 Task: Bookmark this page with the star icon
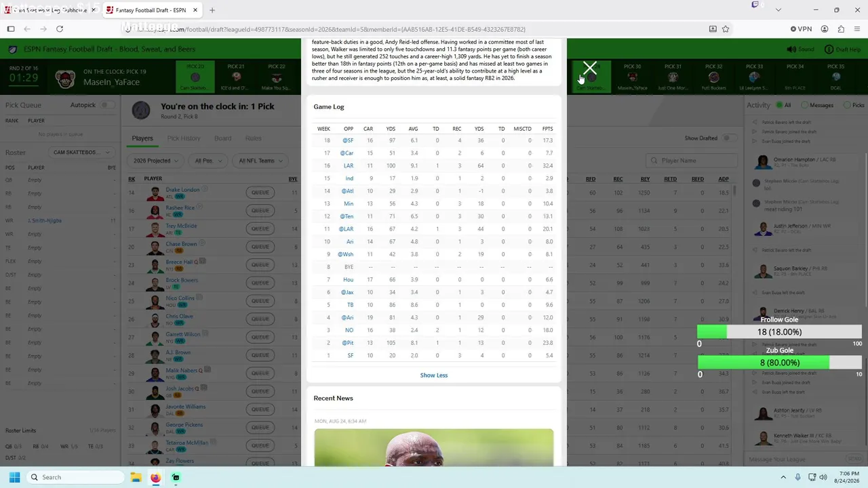[726, 29]
